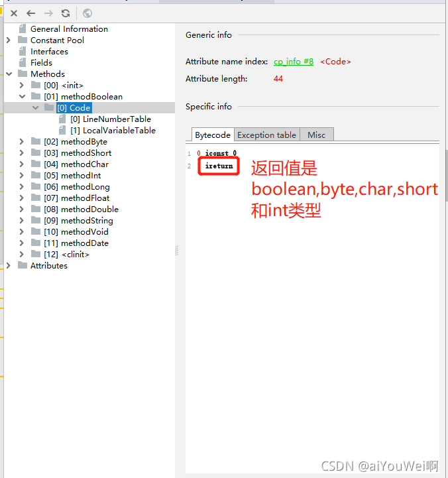Image resolution: width=448 pixels, height=478 pixels.
Task: Select the General Information node
Action: 69,29
